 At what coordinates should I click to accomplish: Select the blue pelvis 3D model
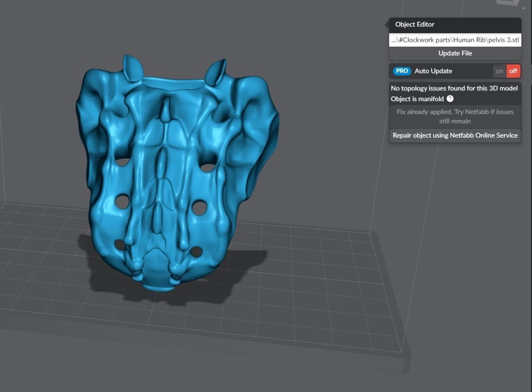point(177,173)
